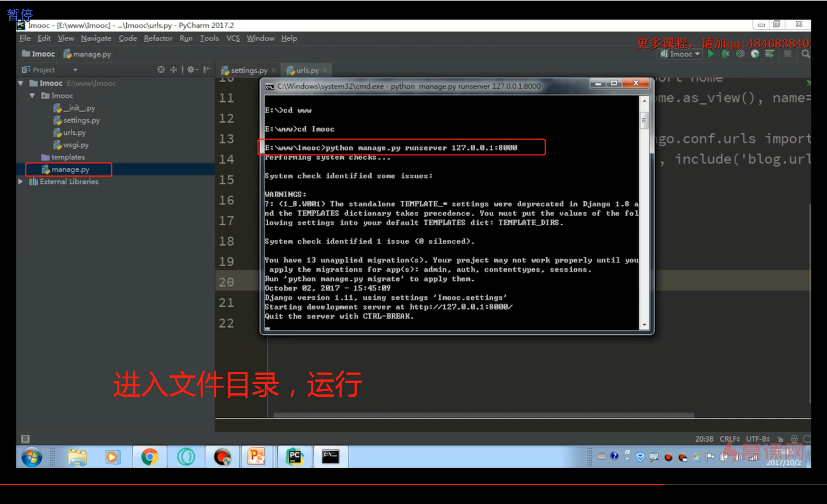Screen dimensions: 827x504
Task: Open the File menu
Action: [25, 38]
